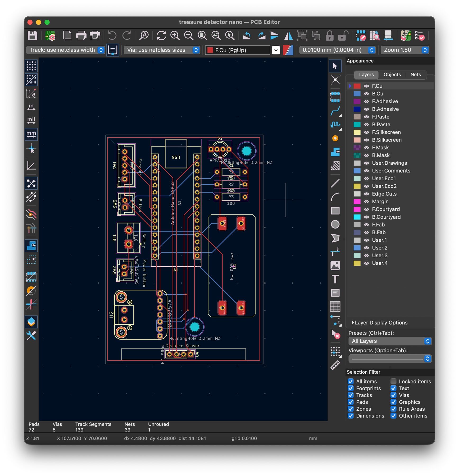Choose the Add Vias tool
Screen dimensions: 459x476
(x=335, y=138)
